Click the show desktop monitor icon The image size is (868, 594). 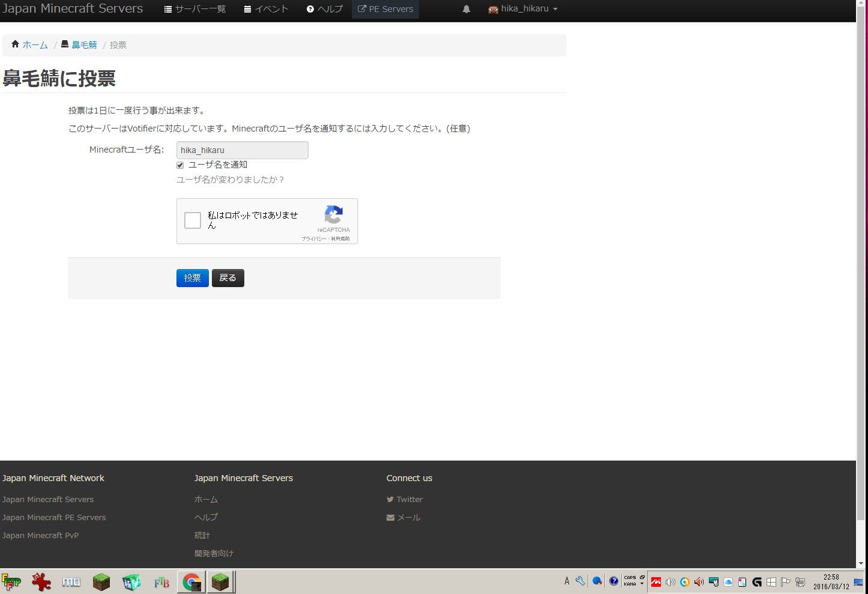[x=859, y=581]
